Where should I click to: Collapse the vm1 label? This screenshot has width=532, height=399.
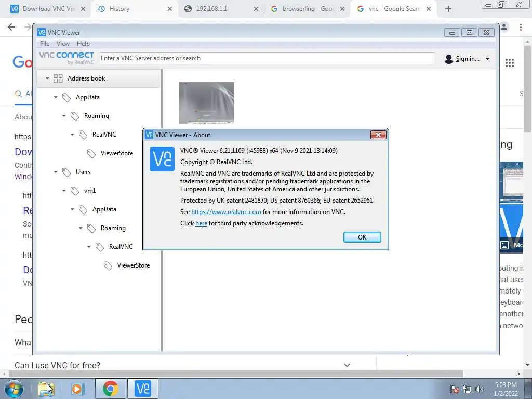64,191
